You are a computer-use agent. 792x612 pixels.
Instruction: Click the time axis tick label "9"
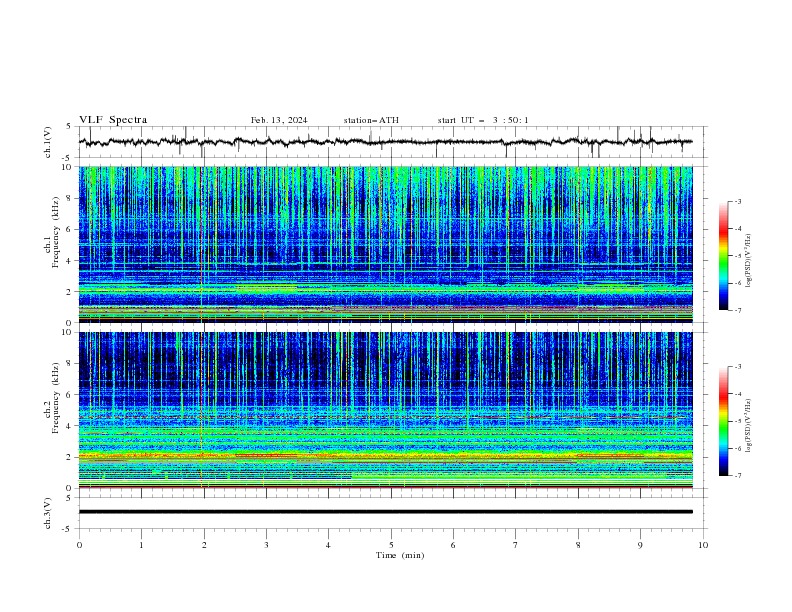point(640,545)
